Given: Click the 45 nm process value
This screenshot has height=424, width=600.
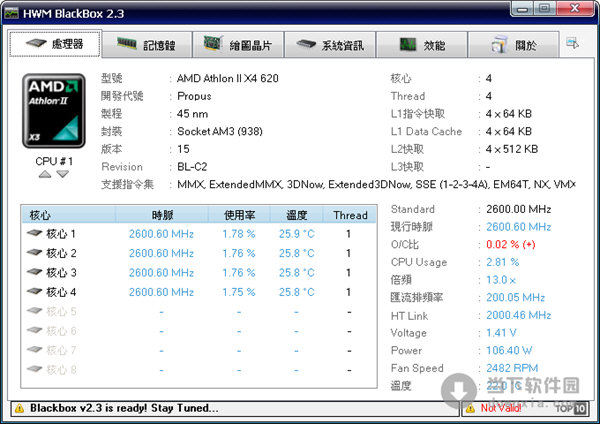Looking at the screenshot, I should (192, 114).
